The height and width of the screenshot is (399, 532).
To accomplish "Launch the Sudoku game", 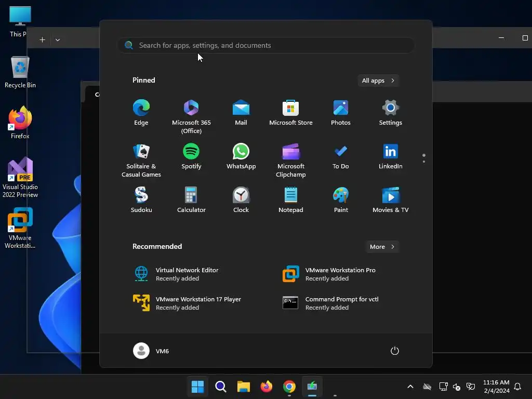I will pyautogui.click(x=141, y=200).
